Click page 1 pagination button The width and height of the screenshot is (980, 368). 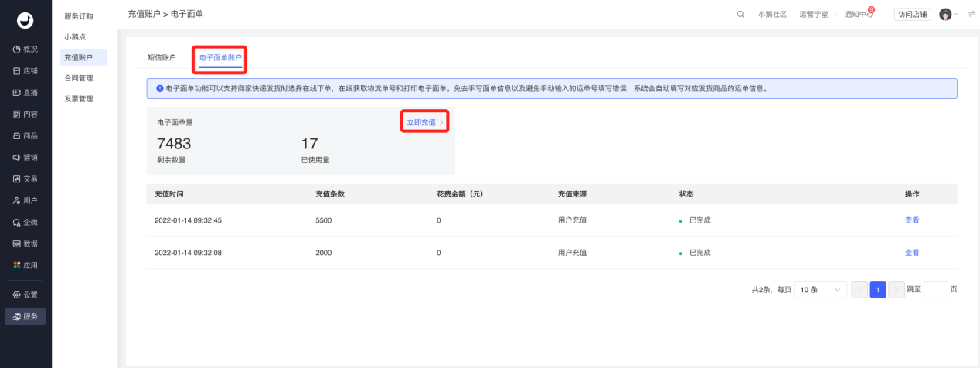coord(878,290)
